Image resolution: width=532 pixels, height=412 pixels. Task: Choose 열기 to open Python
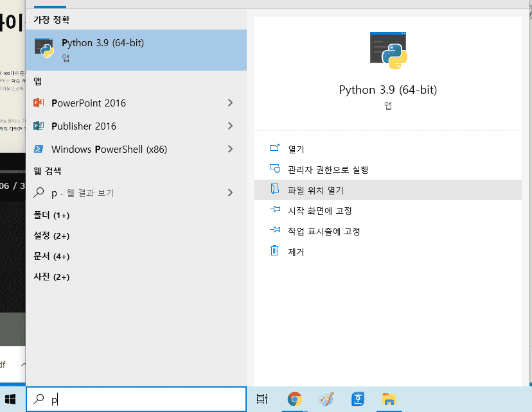point(388,149)
